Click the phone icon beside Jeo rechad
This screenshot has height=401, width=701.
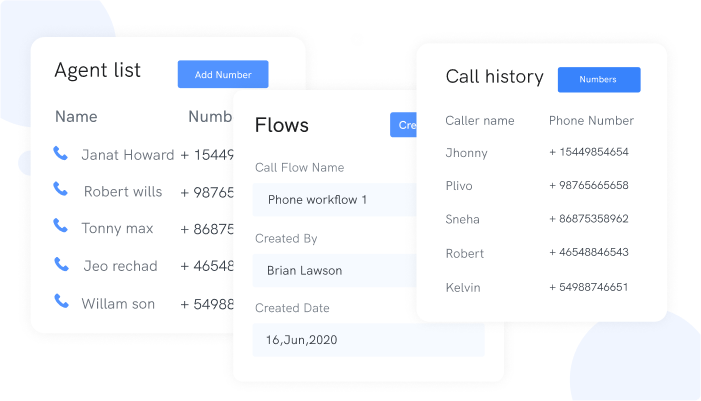pos(61,265)
